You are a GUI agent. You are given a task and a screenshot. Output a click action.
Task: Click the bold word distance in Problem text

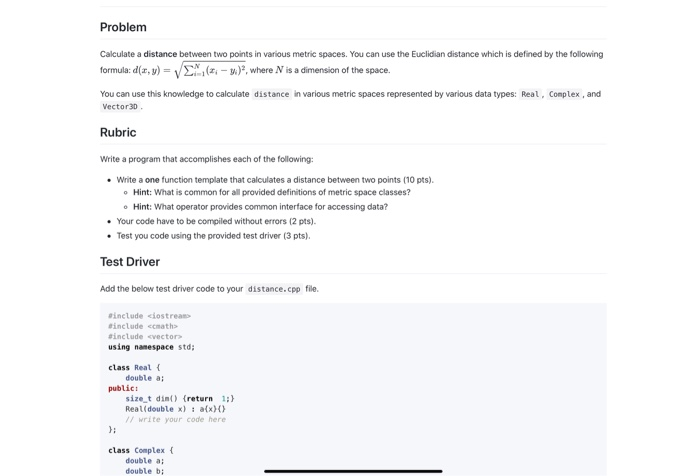point(160,54)
